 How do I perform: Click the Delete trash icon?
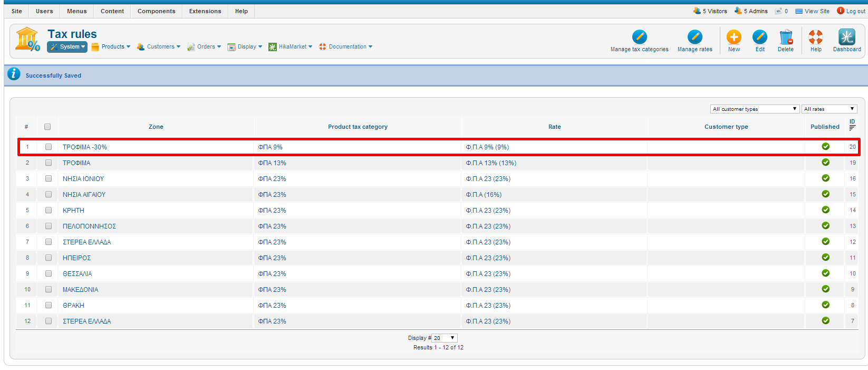pyautogui.click(x=785, y=37)
